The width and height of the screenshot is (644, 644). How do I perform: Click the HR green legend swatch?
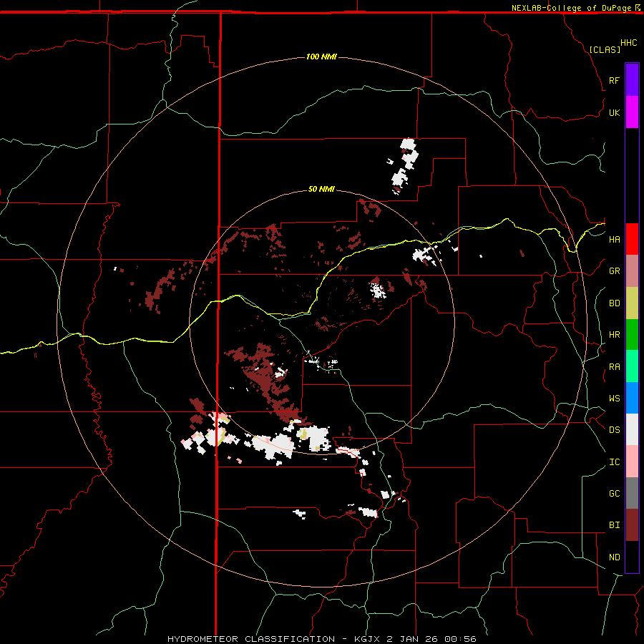click(x=632, y=335)
